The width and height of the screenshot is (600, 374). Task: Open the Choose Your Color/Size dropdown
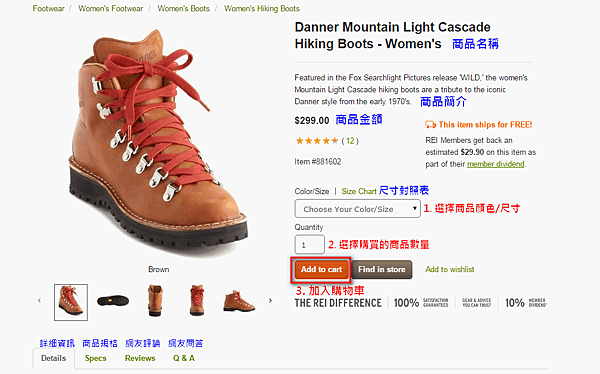point(357,209)
